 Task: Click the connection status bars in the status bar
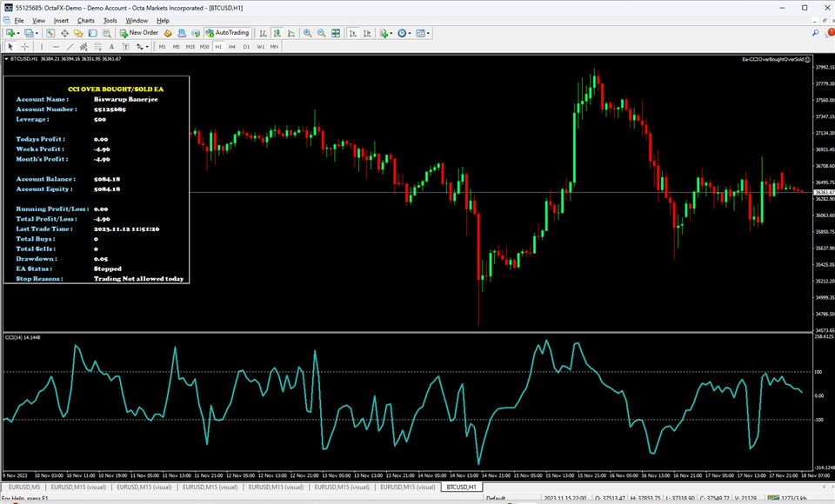click(772, 499)
